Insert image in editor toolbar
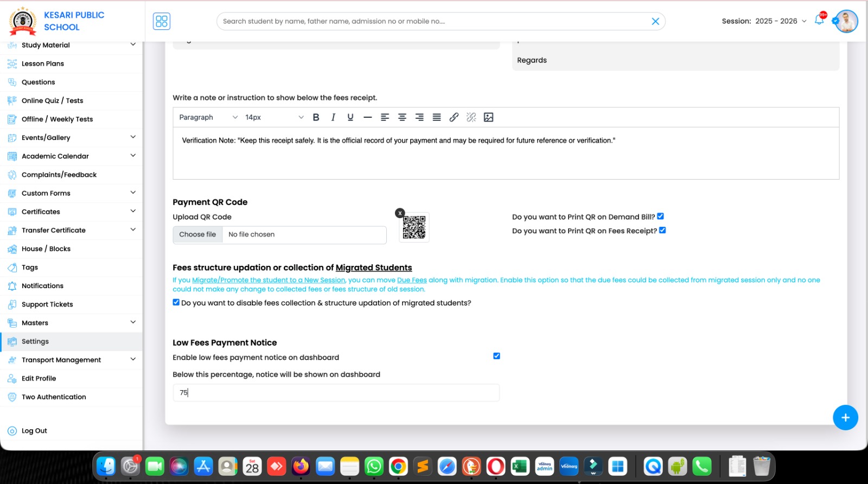Screen dimensions: 868x484 click(488, 117)
